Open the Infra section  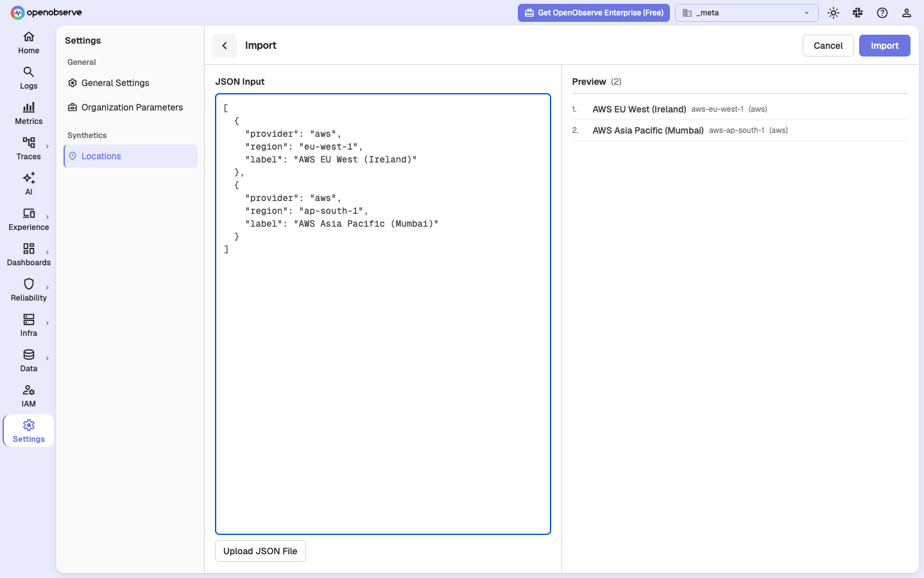pos(29,326)
